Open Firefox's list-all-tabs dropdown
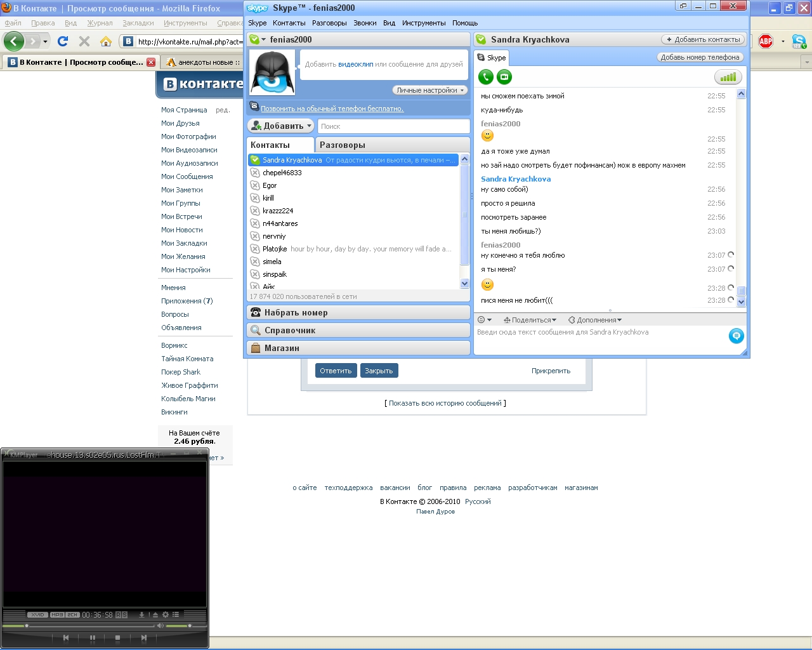 point(807,62)
